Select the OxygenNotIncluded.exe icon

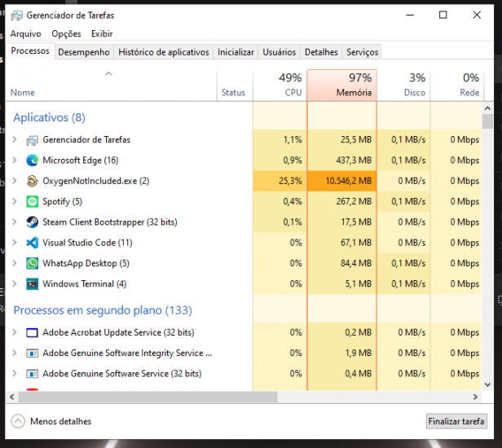pos(33,181)
